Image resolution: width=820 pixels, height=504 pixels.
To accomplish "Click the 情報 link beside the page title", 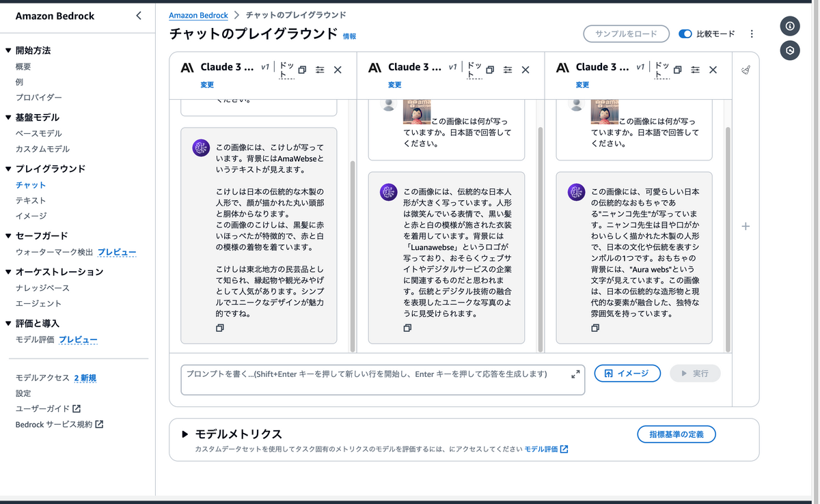I will coord(349,36).
